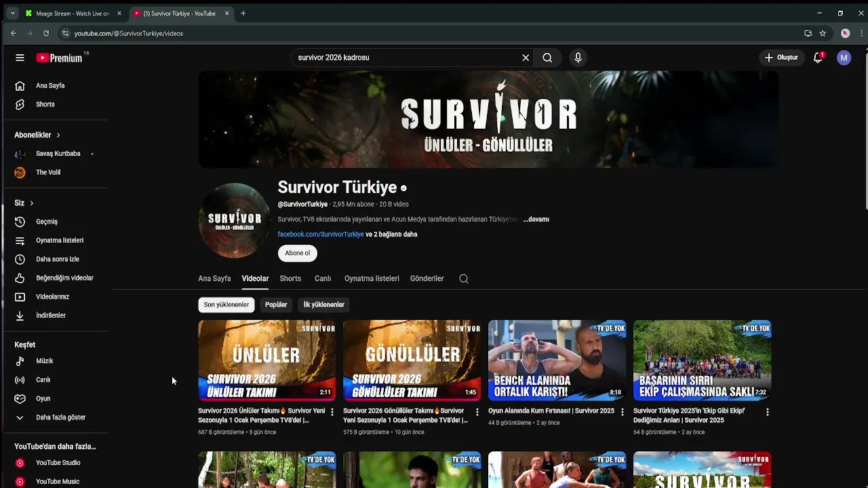The width and height of the screenshot is (868, 488).
Task: Open Shorts icon in sidebar
Action: (20, 104)
